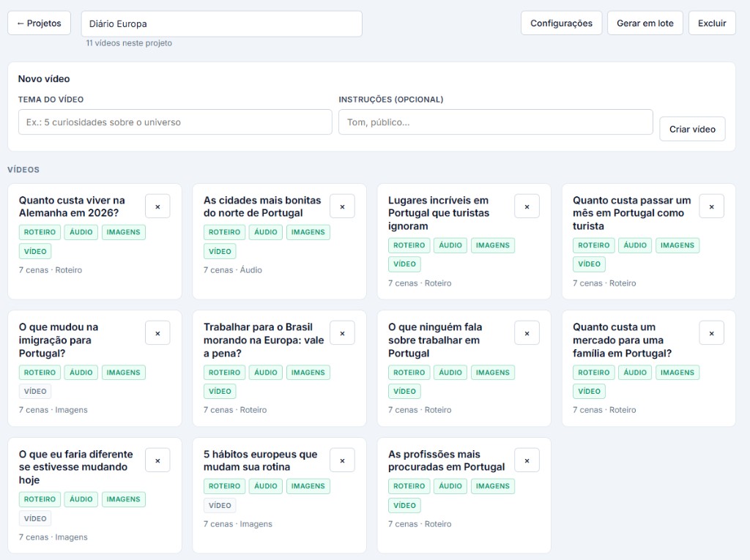Screen dimensions: 750x560
Task: Open 'Lugares incríveis em Portugal que turistas ignoram'
Action: pyautogui.click(x=439, y=213)
